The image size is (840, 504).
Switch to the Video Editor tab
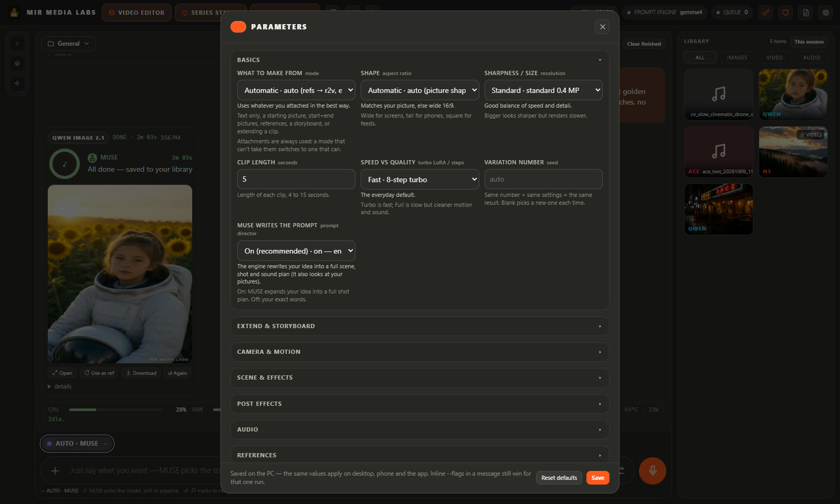pos(136,13)
